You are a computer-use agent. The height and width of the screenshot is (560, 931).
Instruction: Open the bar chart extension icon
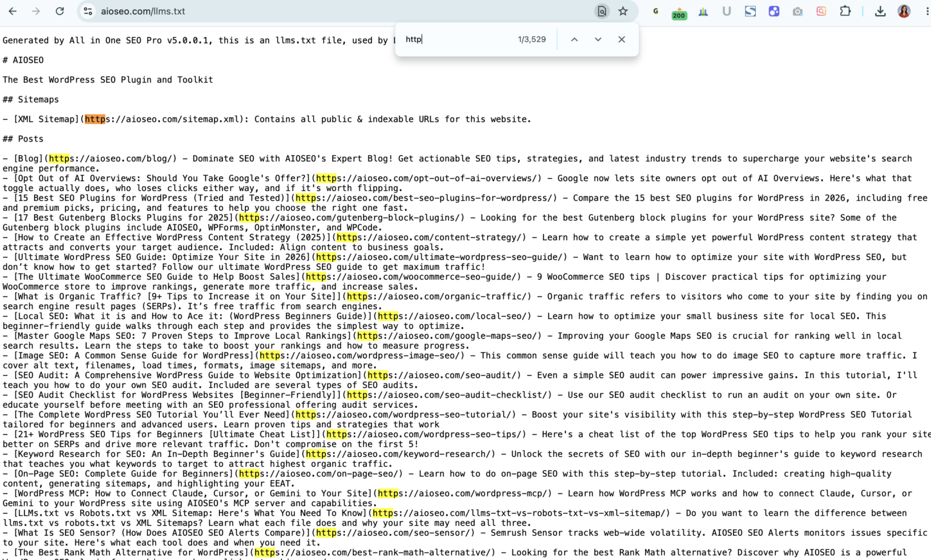703,11
